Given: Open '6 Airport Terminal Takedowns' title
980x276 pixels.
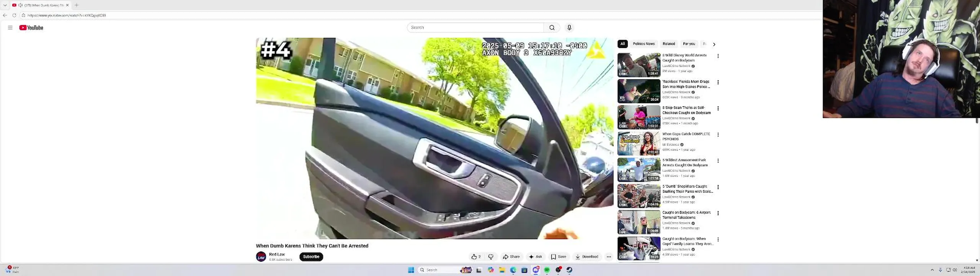Looking at the screenshot, I should (686, 215).
